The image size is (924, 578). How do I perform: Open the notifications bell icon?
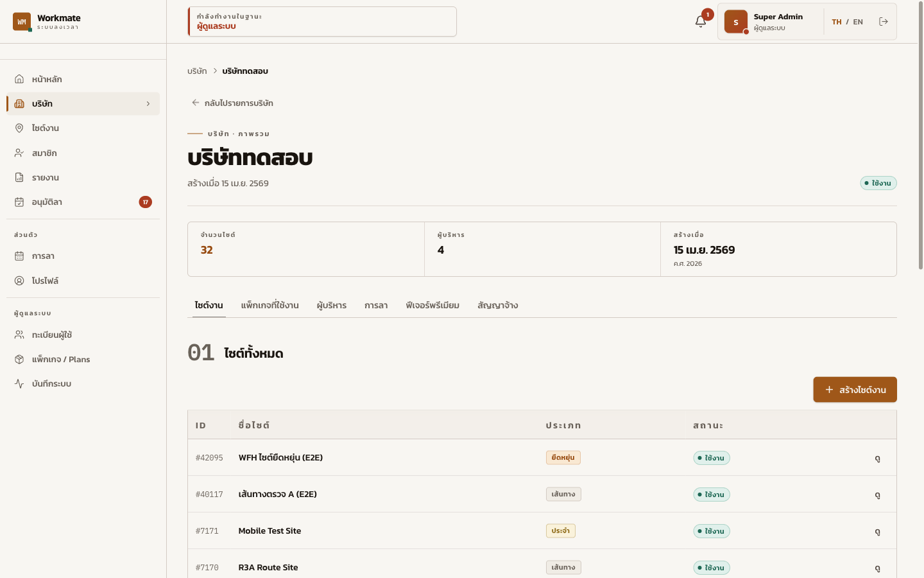(x=701, y=22)
